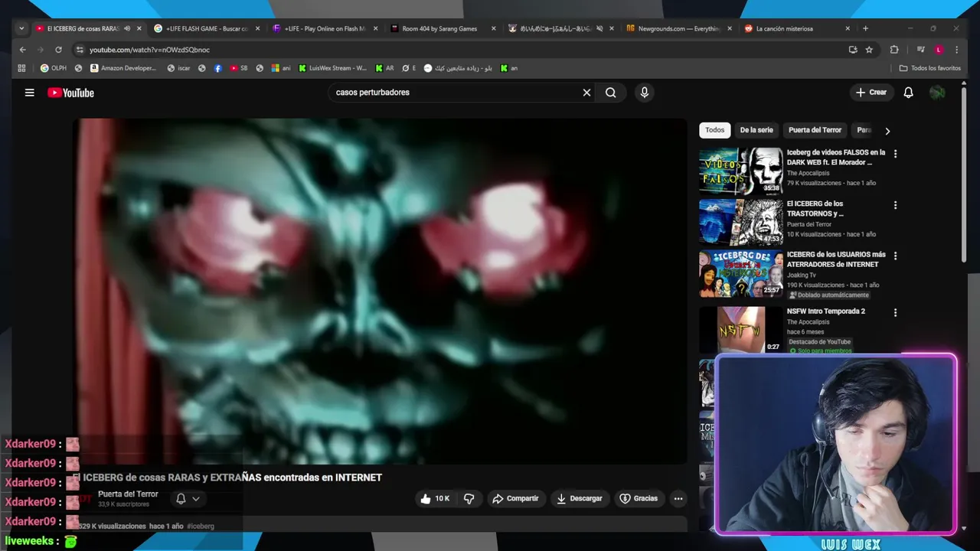Screen dimensions: 980x551
Task: Open options for ICEBERG de los USUARIOS video
Action: (895, 256)
